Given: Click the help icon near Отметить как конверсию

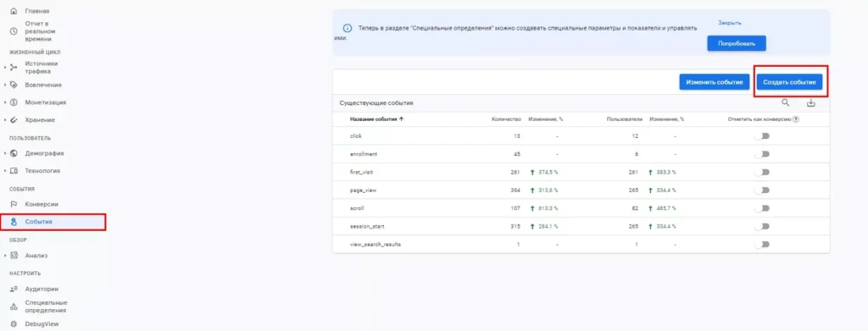Looking at the screenshot, I should pos(796,119).
